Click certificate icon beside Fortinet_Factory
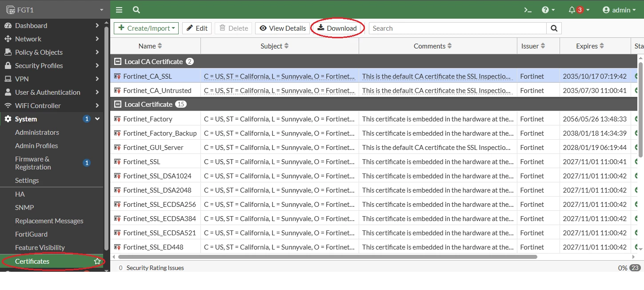 click(117, 119)
